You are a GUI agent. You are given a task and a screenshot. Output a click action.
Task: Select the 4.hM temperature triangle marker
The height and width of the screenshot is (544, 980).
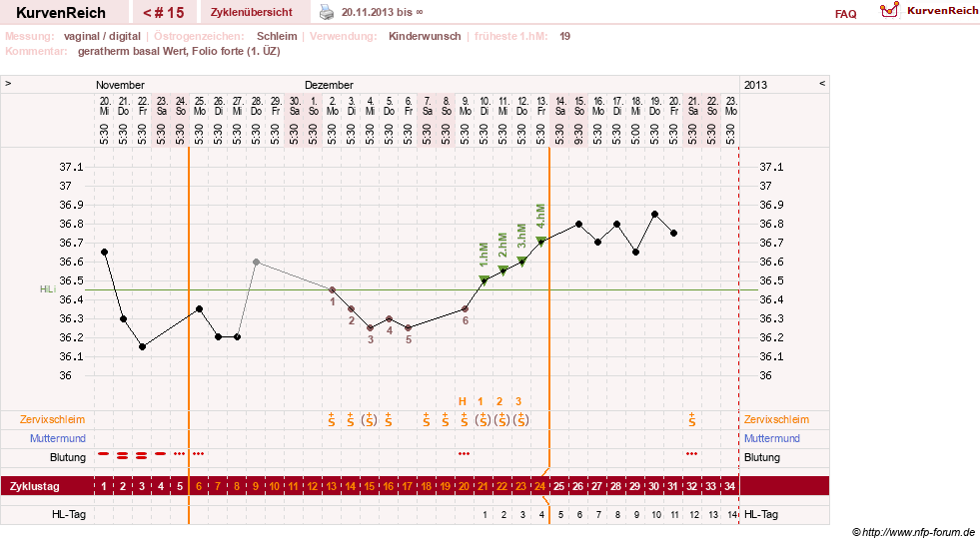tap(541, 242)
